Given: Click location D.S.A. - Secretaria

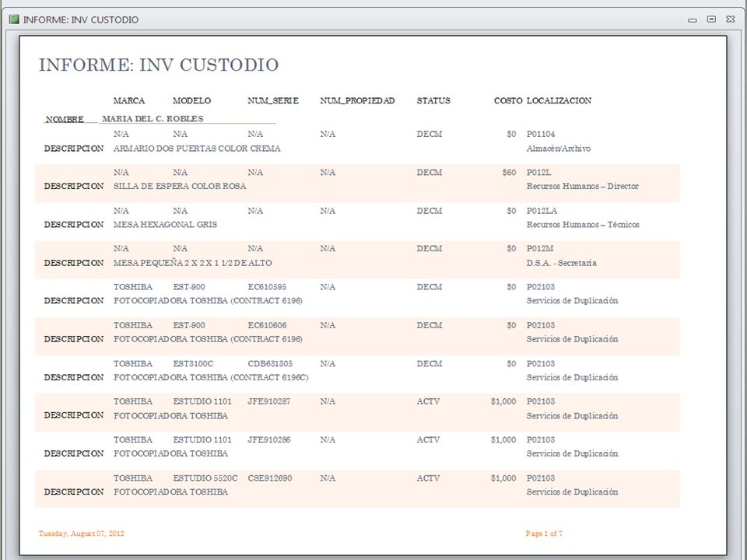Looking at the screenshot, I should pyautogui.click(x=561, y=263).
